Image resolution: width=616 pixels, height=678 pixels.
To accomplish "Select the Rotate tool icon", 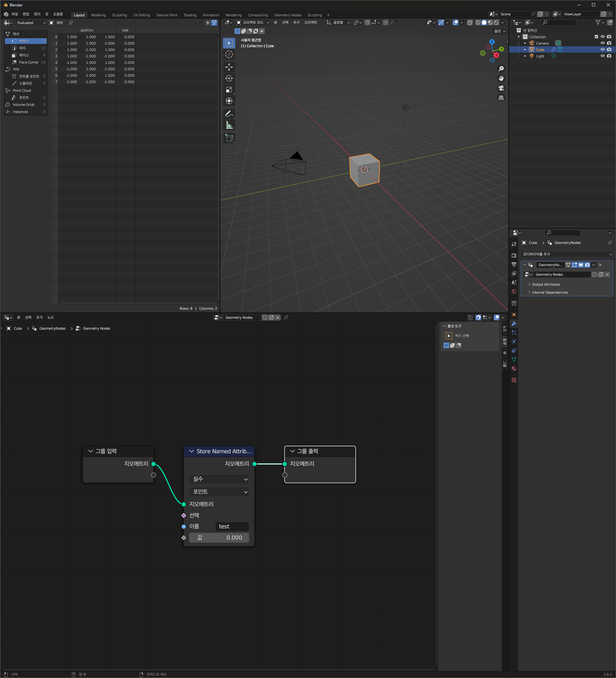I will click(229, 78).
